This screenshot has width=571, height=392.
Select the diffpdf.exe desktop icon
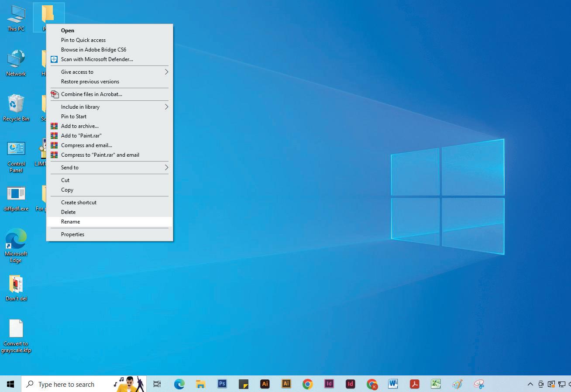click(16, 199)
